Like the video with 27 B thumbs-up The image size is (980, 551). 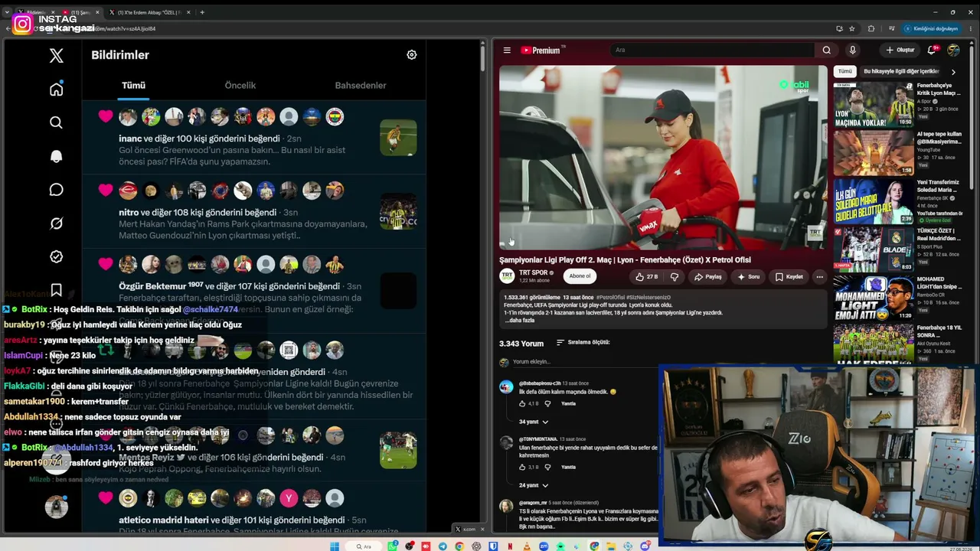coord(647,277)
